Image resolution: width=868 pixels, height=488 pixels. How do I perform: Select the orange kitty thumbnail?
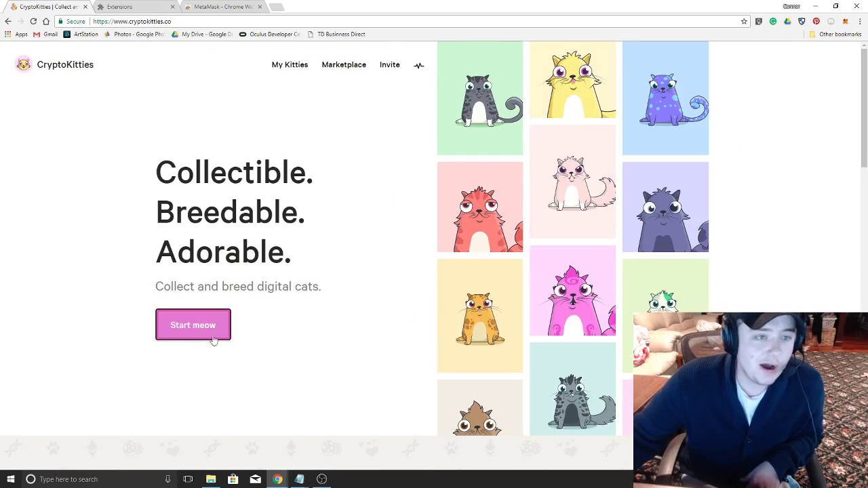point(480,316)
